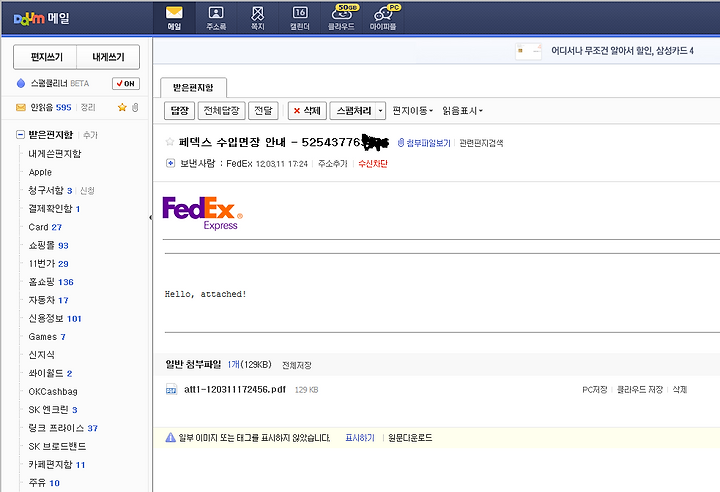This screenshot has height=492, width=720.
Task: Click the 안읽음 595 unread link
Action: (51, 107)
